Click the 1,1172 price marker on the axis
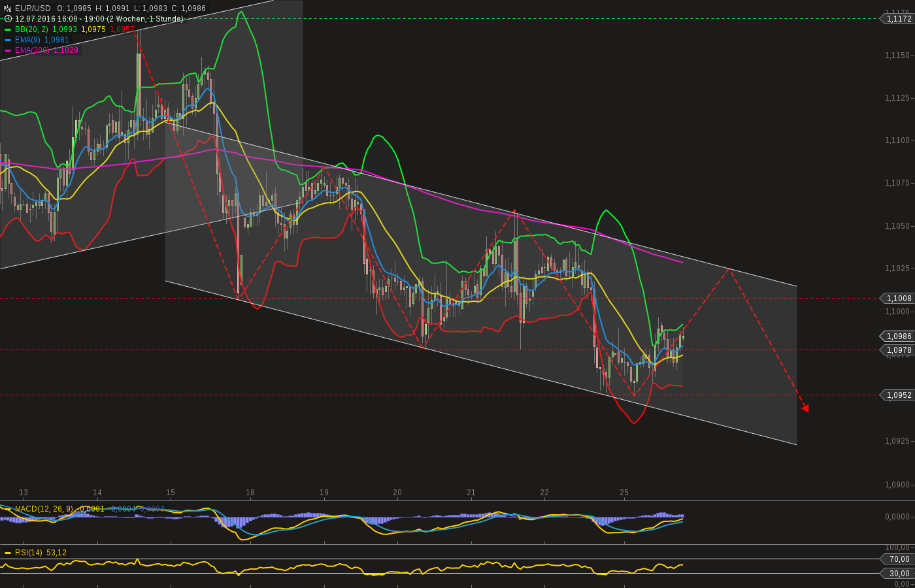 click(x=899, y=19)
